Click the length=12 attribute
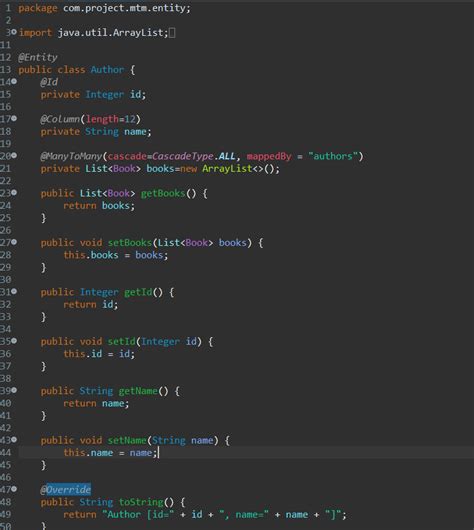 tap(111, 119)
